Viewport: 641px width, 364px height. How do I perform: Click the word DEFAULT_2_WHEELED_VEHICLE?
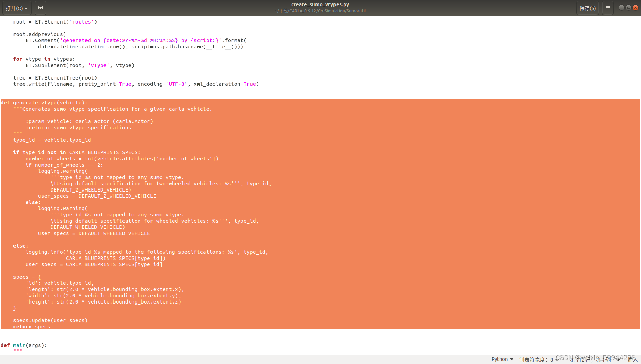(90, 189)
